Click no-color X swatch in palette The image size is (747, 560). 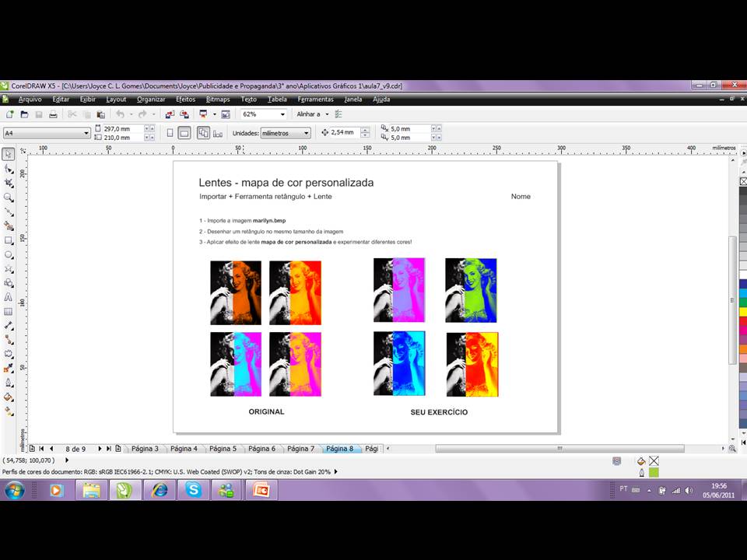pyautogui.click(x=743, y=181)
